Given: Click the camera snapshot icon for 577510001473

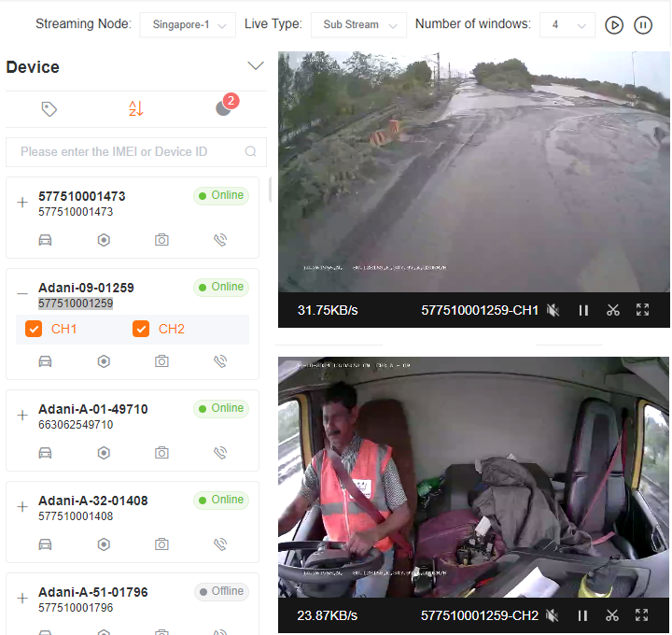Looking at the screenshot, I should tap(161, 239).
